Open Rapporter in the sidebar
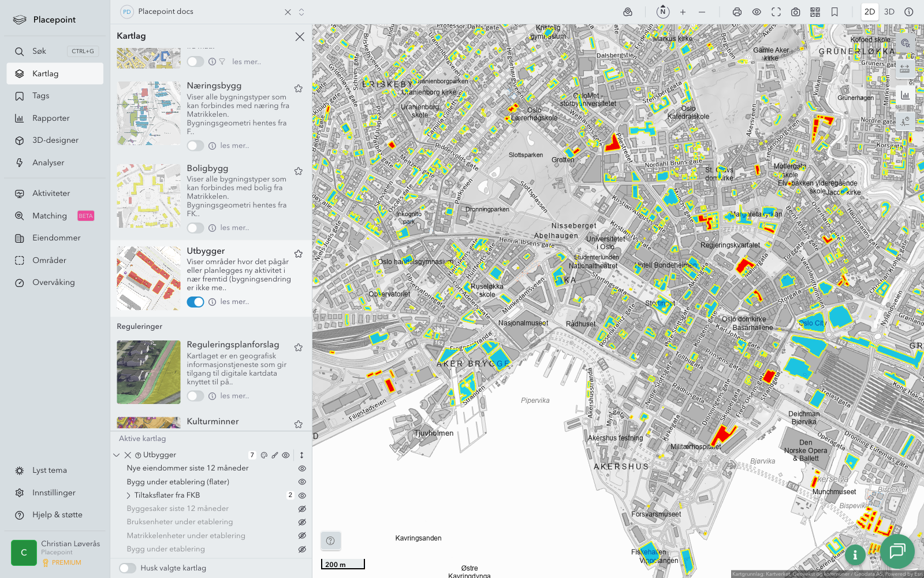924x578 pixels. pyautogui.click(x=51, y=118)
